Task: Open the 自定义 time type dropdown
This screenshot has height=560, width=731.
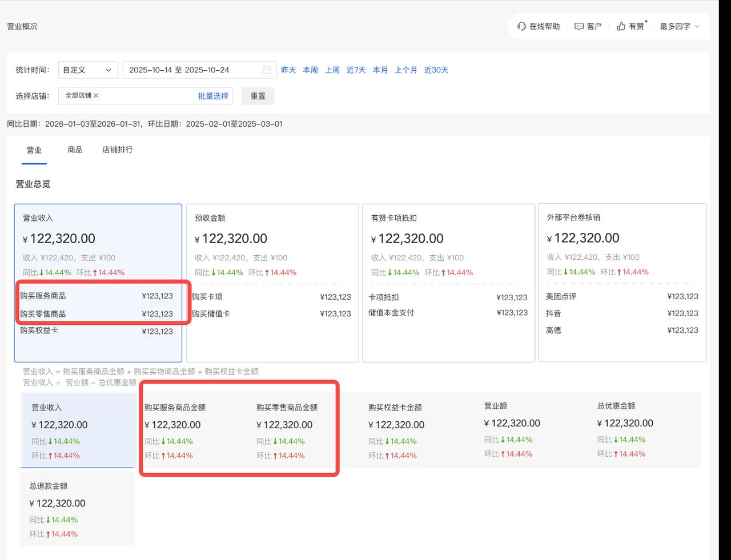Action: point(88,70)
